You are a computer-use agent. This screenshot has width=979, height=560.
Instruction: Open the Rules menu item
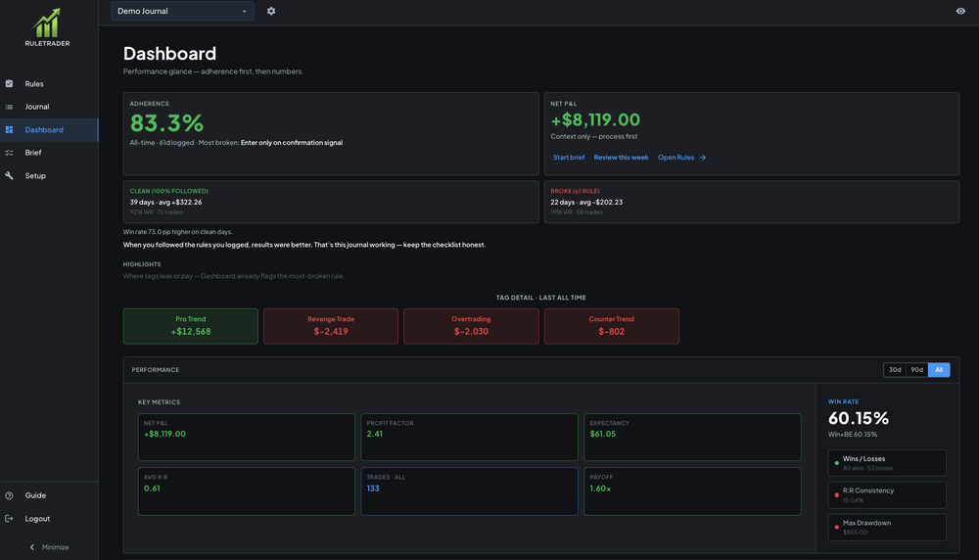click(x=49, y=83)
